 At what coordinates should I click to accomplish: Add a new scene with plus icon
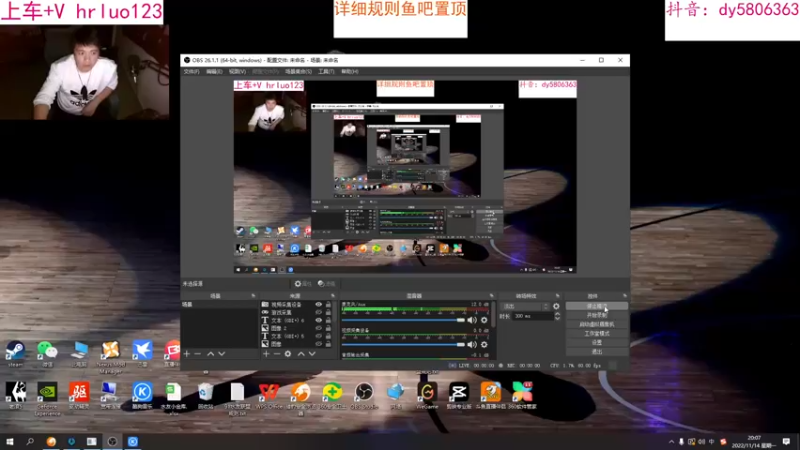click(x=187, y=354)
